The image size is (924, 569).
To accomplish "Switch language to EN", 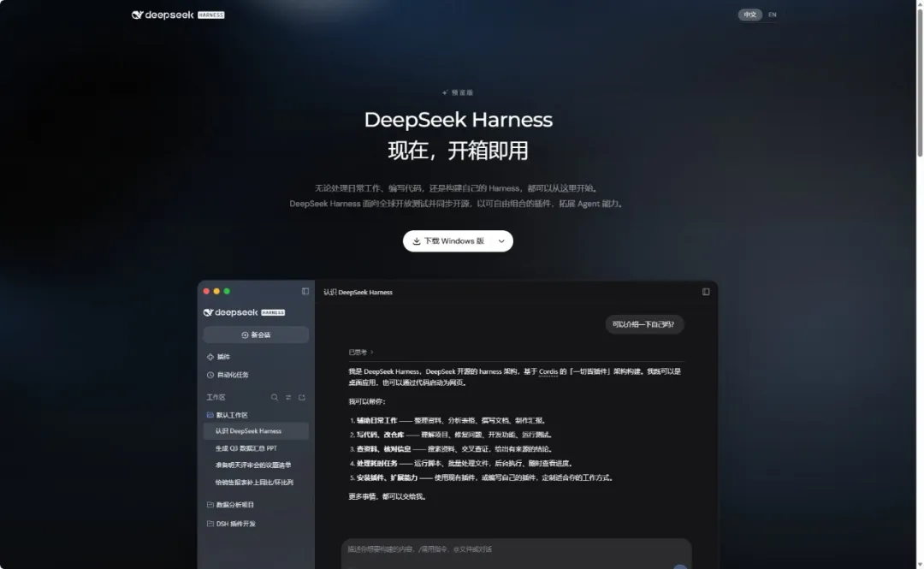I will tap(772, 15).
